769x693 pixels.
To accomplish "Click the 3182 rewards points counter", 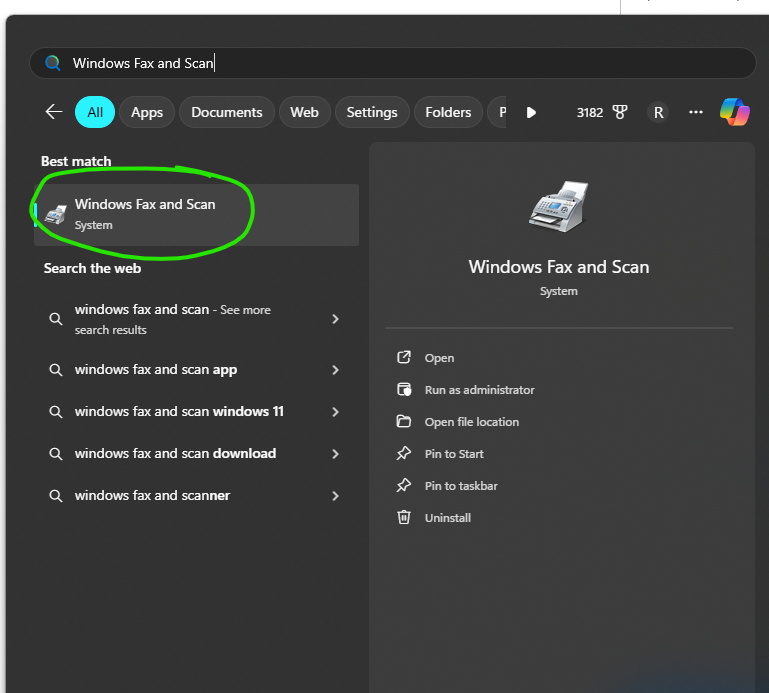I will click(x=590, y=112).
